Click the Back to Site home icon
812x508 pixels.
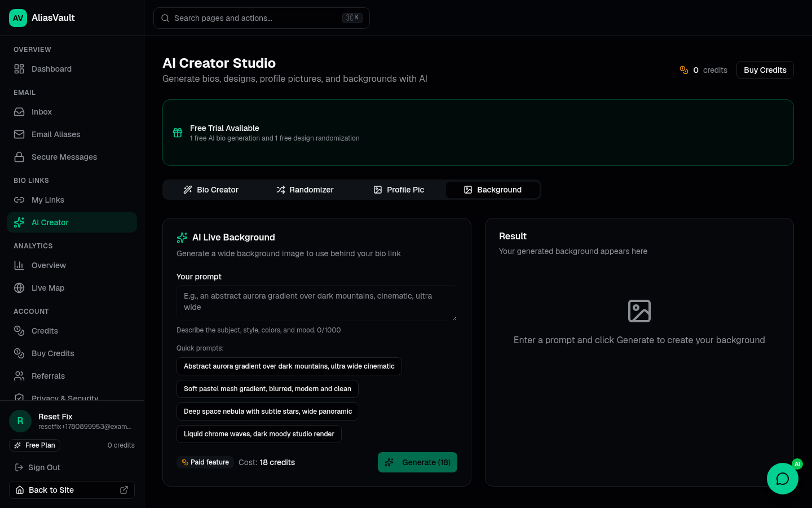(x=20, y=490)
